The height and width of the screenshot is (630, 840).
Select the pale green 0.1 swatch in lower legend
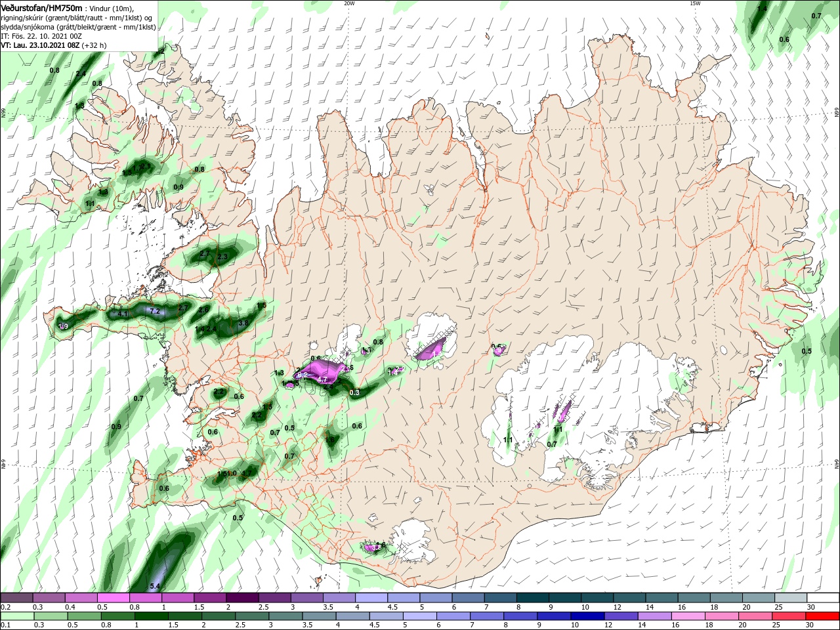click(16, 616)
